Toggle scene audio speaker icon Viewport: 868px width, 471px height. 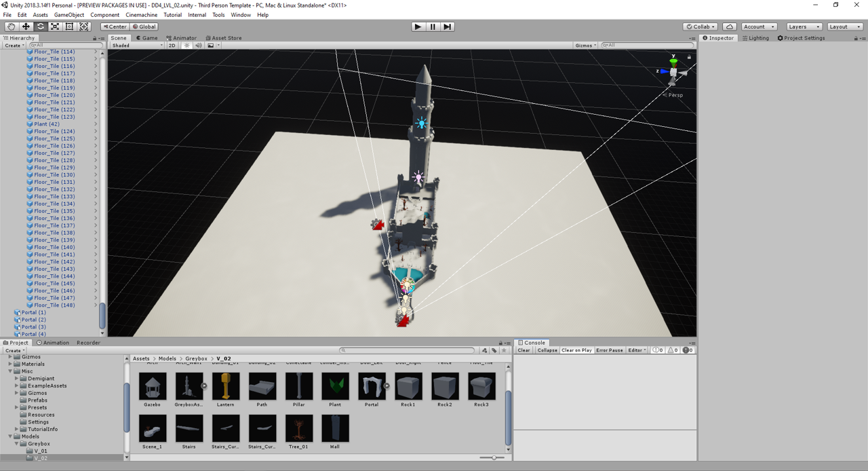(198, 45)
